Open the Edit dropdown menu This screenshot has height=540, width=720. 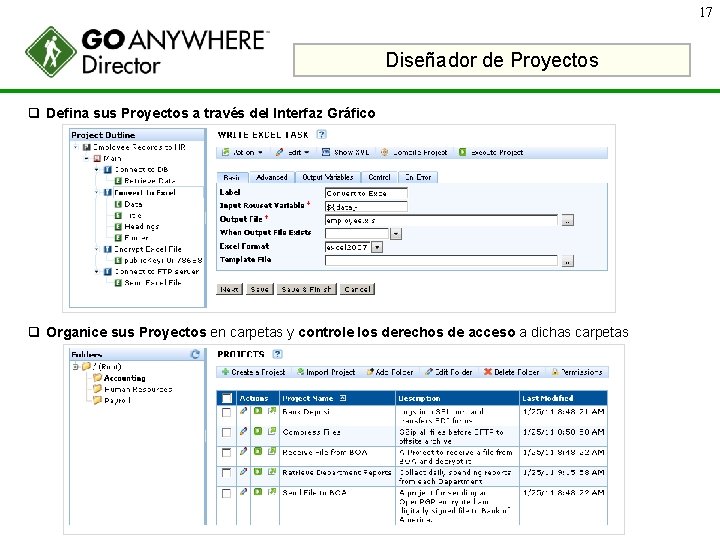point(293,152)
